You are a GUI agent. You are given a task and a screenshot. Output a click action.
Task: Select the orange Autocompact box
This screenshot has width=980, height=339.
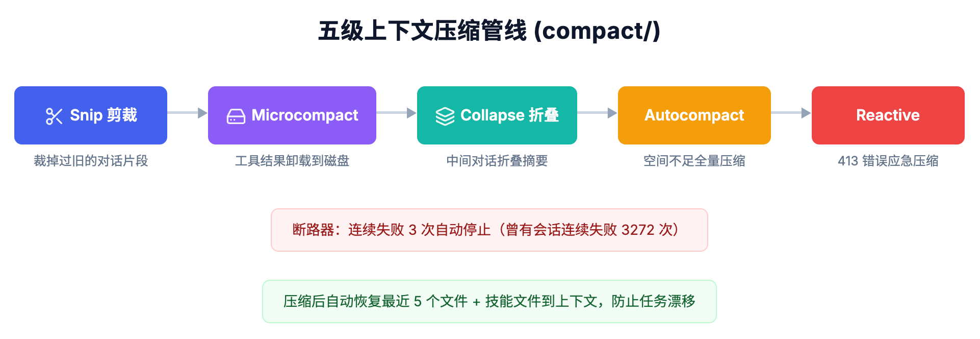pyautogui.click(x=694, y=115)
